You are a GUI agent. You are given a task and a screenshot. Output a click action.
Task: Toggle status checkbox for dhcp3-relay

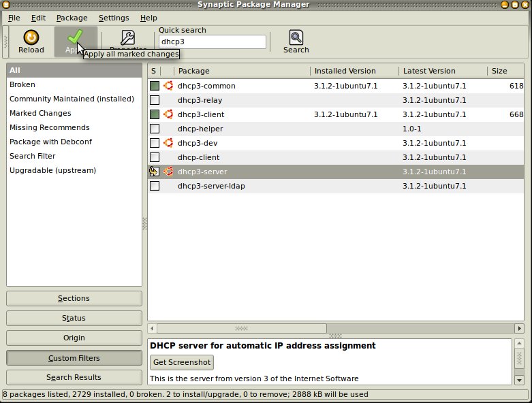(155, 100)
